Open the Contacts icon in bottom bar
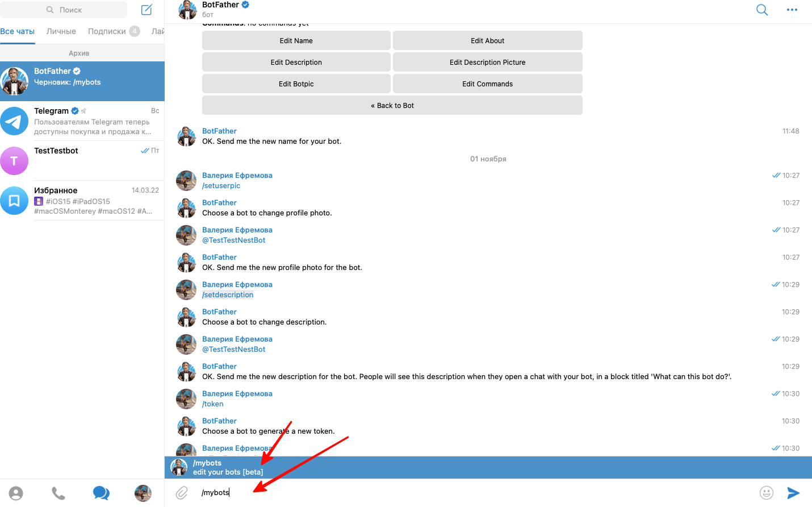 coord(16,493)
